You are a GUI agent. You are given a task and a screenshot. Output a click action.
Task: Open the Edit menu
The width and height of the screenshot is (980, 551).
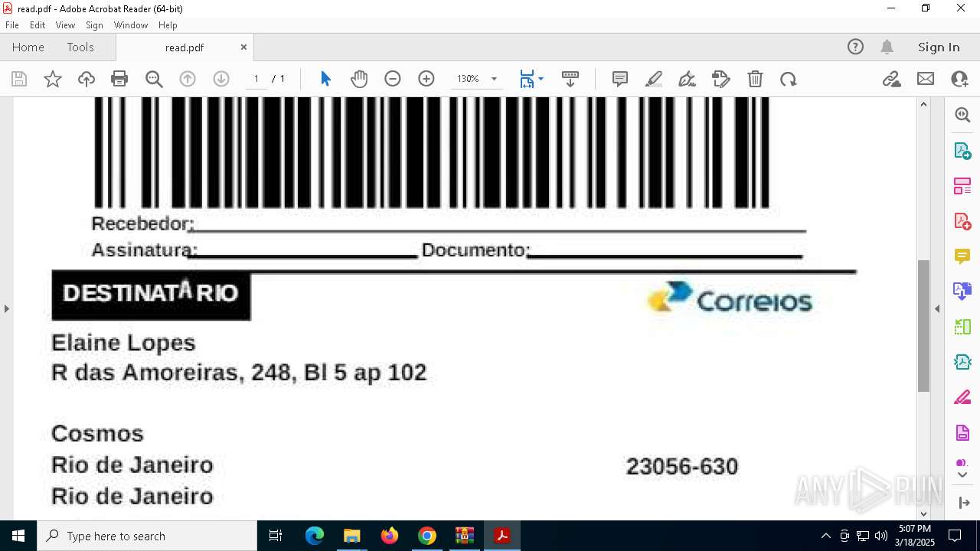[x=38, y=25]
